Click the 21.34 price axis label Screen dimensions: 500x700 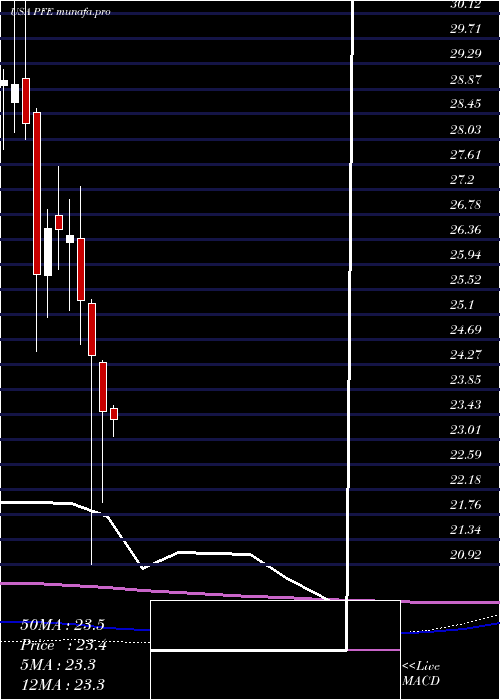pyautogui.click(x=466, y=529)
